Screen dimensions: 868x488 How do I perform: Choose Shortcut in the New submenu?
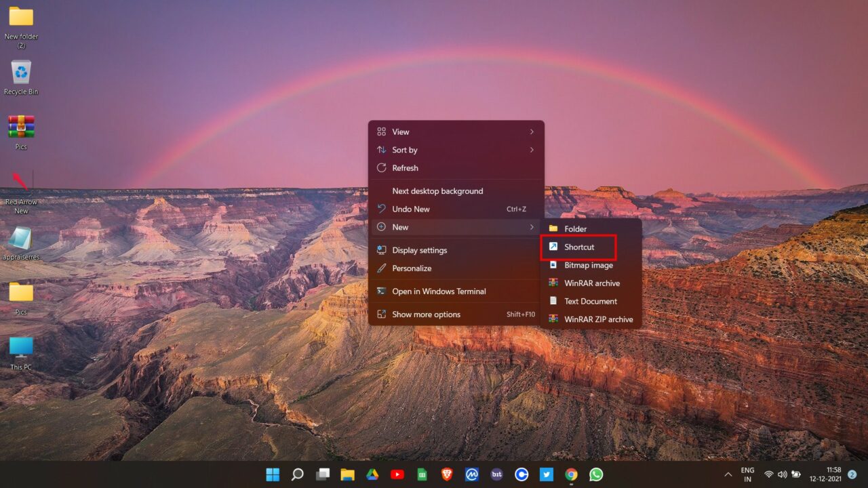pos(591,247)
